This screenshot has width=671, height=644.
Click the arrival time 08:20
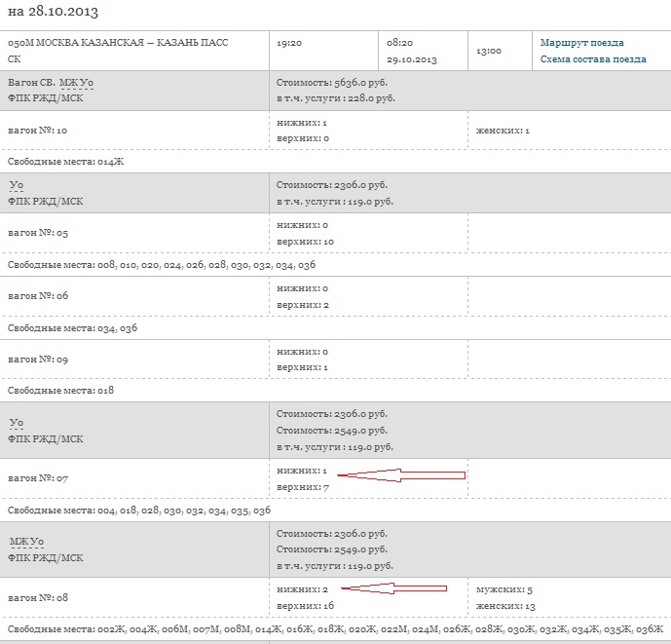coord(399,44)
